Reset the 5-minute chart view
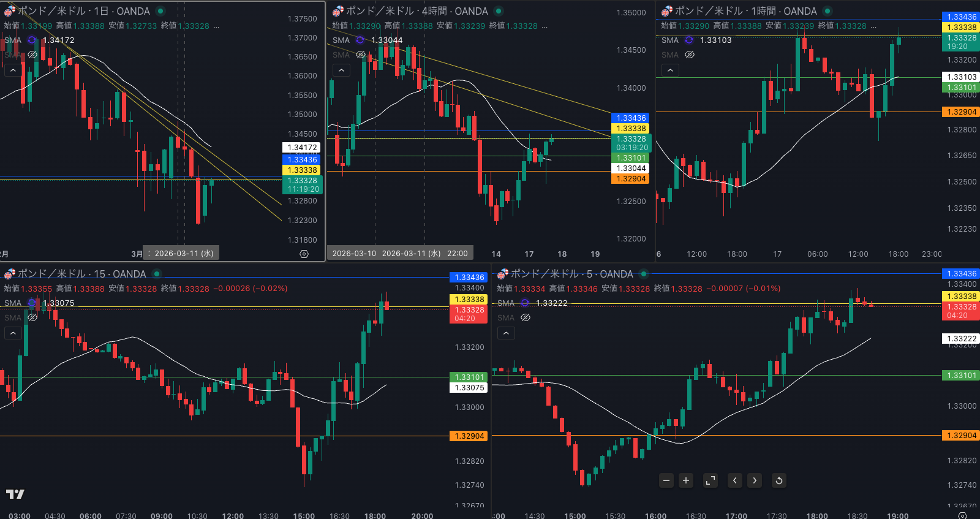 tap(778, 480)
